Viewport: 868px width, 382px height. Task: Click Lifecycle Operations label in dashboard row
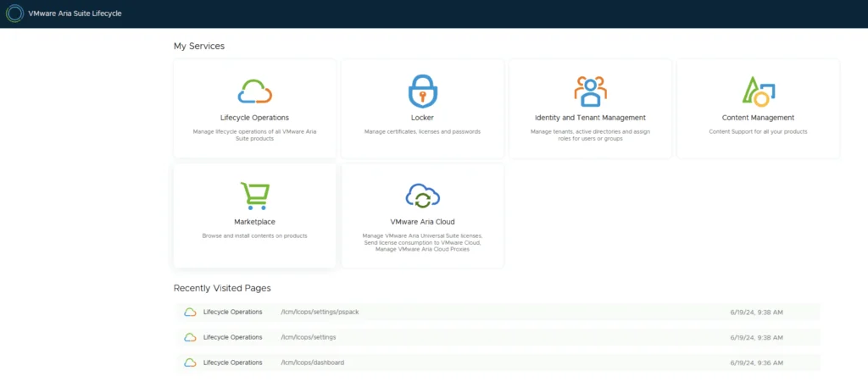click(x=232, y=363)
